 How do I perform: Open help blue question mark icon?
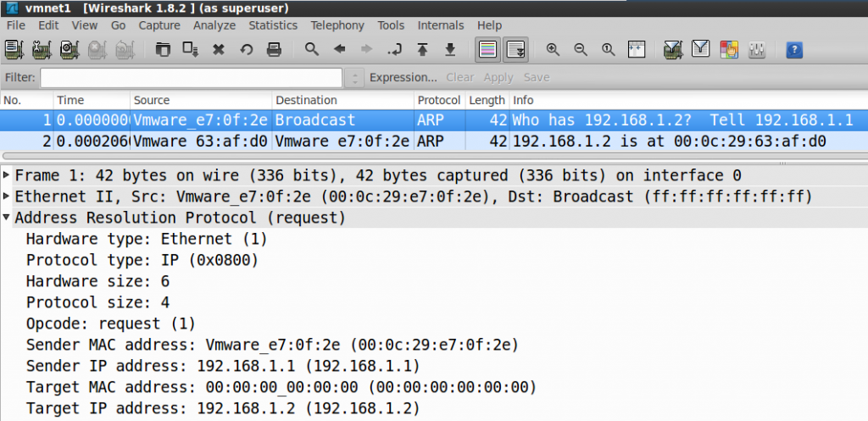(794, 50)
